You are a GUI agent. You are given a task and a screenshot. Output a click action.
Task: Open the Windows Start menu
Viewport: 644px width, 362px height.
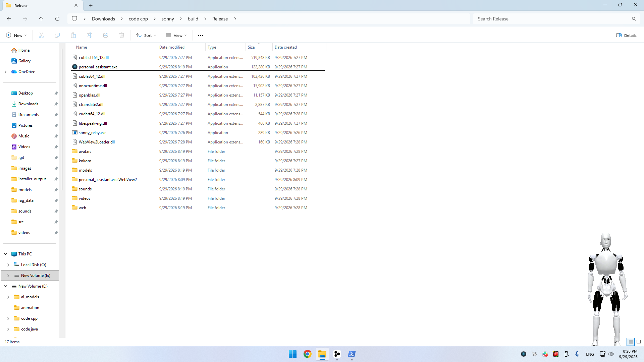(292, 354)
